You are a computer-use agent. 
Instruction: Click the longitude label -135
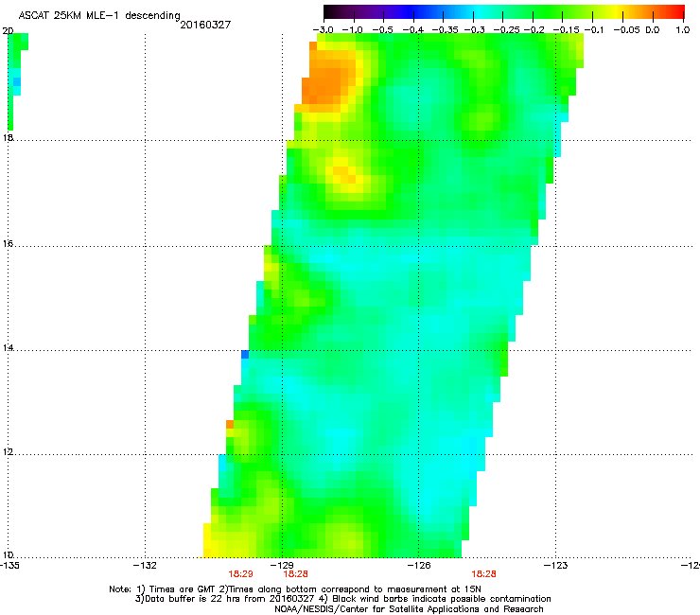point(9,566)
